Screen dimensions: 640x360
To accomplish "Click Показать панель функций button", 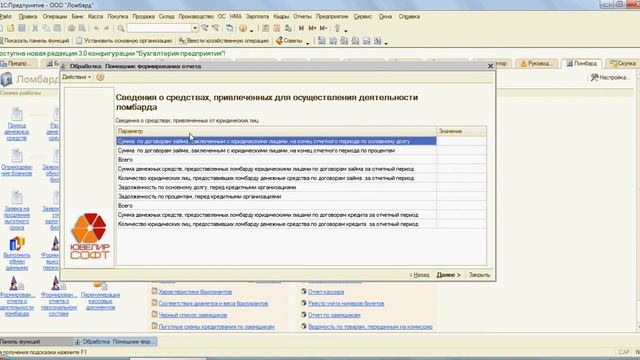I will pyautogui.click(x=35, y=41).
